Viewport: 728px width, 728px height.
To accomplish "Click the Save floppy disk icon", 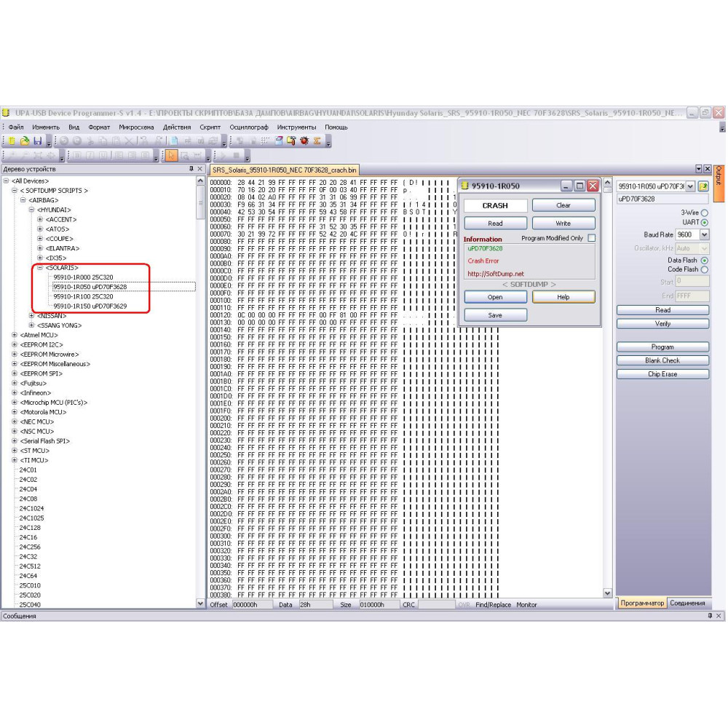I will tap(37, 141).
